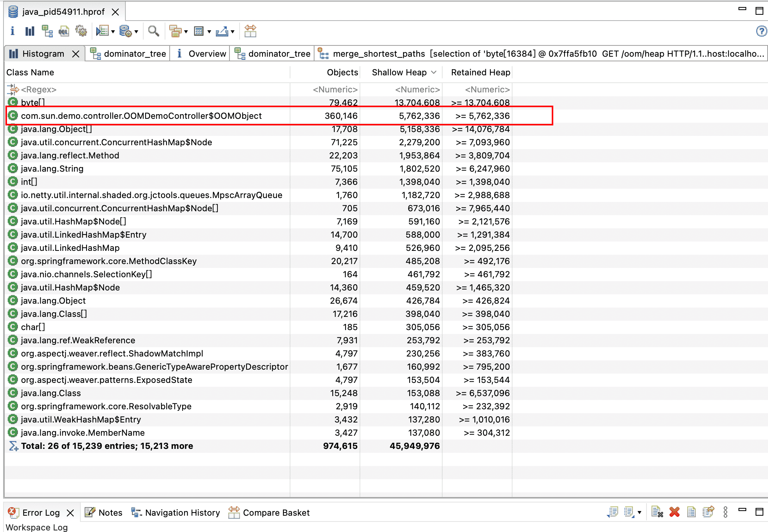The image size is (768, 532).
Task: Sort by the Retained Heap column header
Action: coord(480,72)
